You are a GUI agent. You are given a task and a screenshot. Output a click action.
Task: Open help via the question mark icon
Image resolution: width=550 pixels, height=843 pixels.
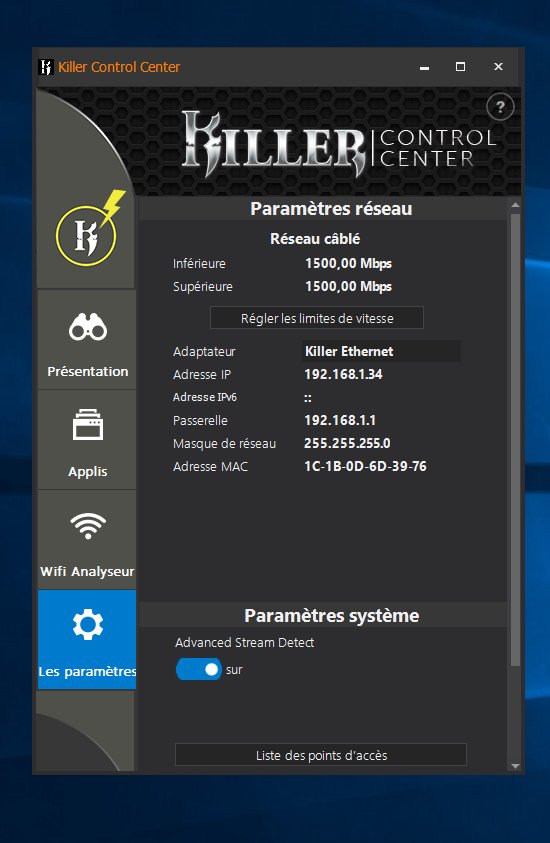click(x=500, y=107)
